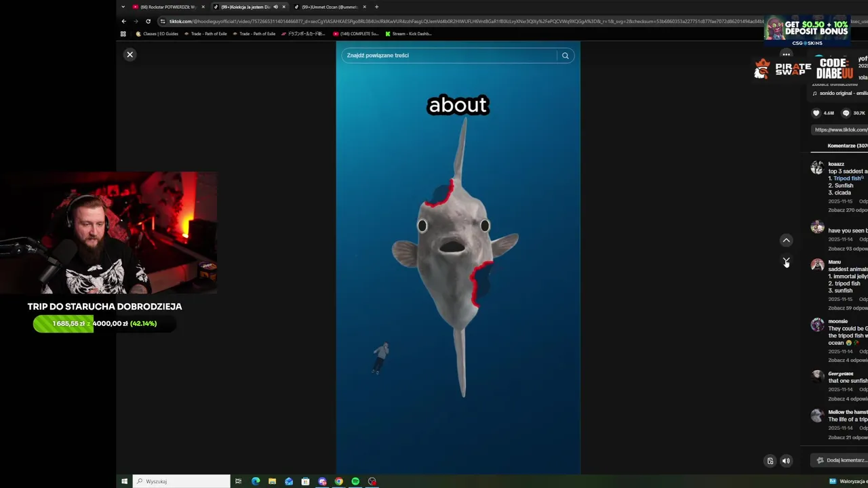Click the username 'moonsie'

point(838,321)
